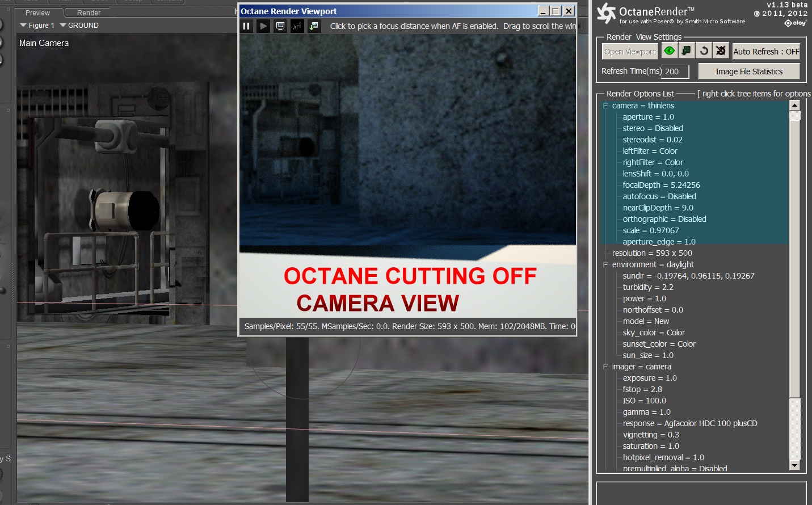Viewport: 812px width, 505px height.
Task: Click the crossed-out icon beside Auto Refresh
Action: pyautogui.click(x=721, y=51)
